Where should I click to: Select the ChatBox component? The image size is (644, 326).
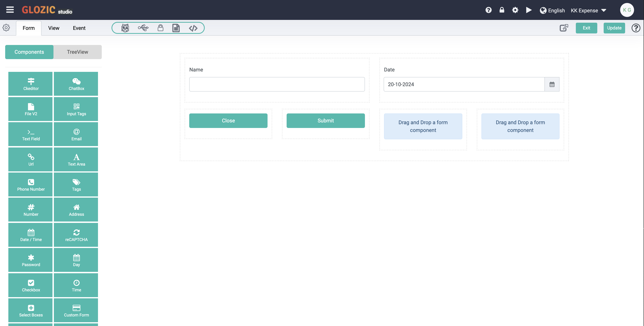tap(76, 84)
